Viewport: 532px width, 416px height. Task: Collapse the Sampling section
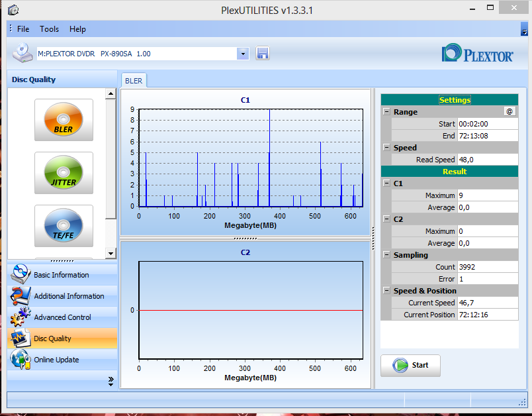coord(386,254)
